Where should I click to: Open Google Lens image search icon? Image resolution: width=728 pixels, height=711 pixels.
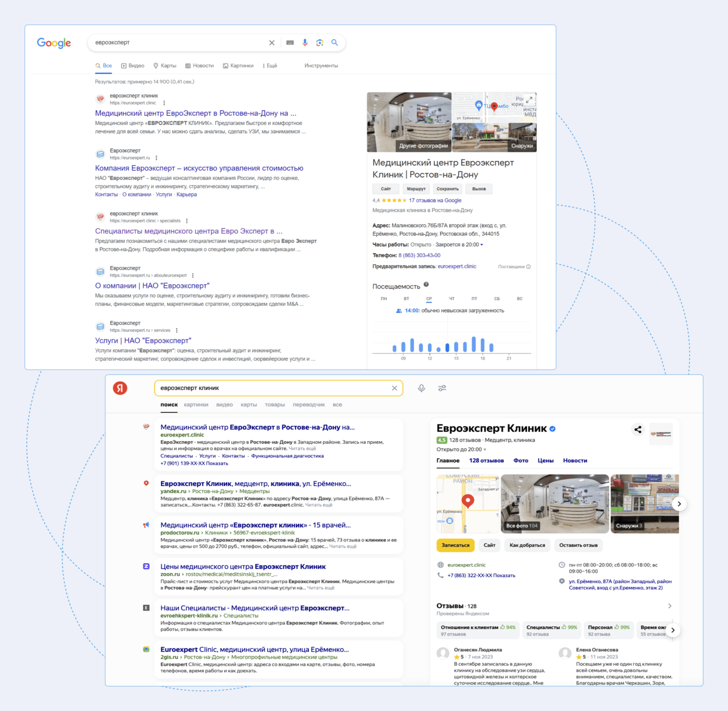pyautogui.click(x=320, y=43)
